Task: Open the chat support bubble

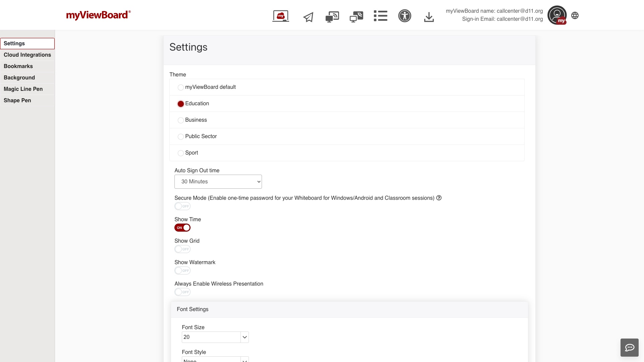Action: 629,347
